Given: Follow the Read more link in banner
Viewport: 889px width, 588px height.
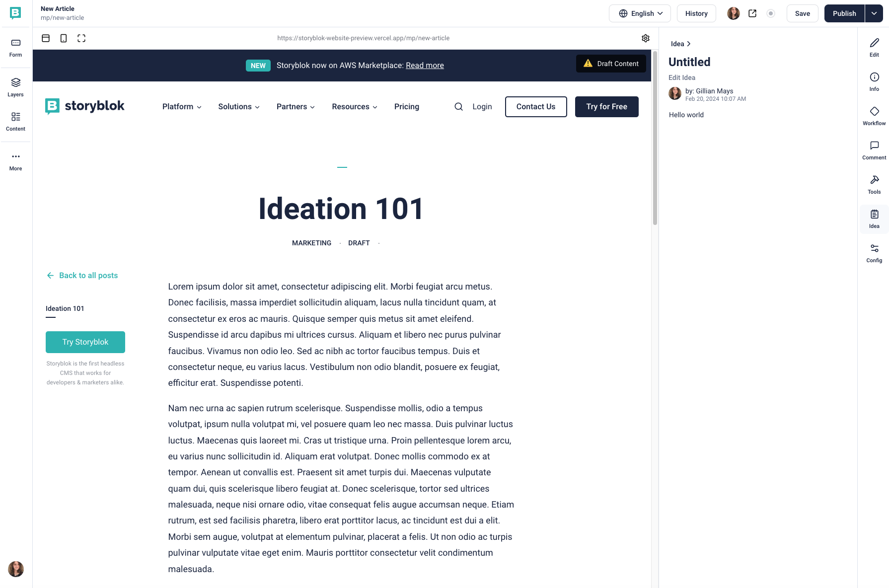Looking at the screenshot, I should tap(425, 66).
